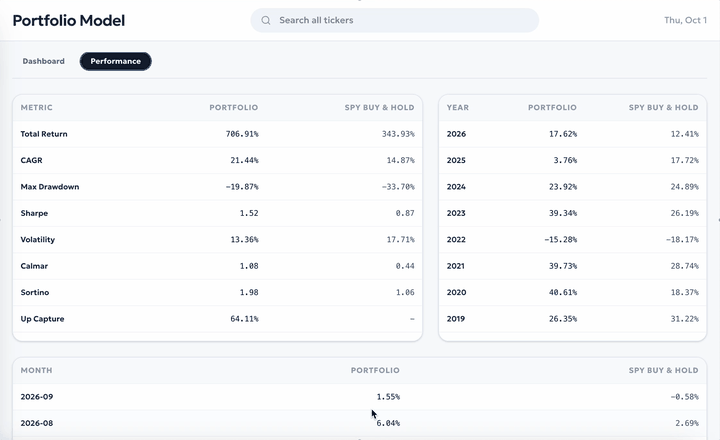The image size is (720, 440).
Task: Click the 17.62% portfolio return for 2026
Action: coord(563,134)
